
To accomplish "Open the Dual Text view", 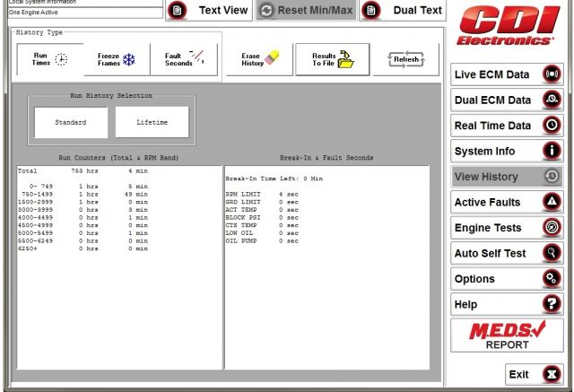I will [x=403, y=10].
